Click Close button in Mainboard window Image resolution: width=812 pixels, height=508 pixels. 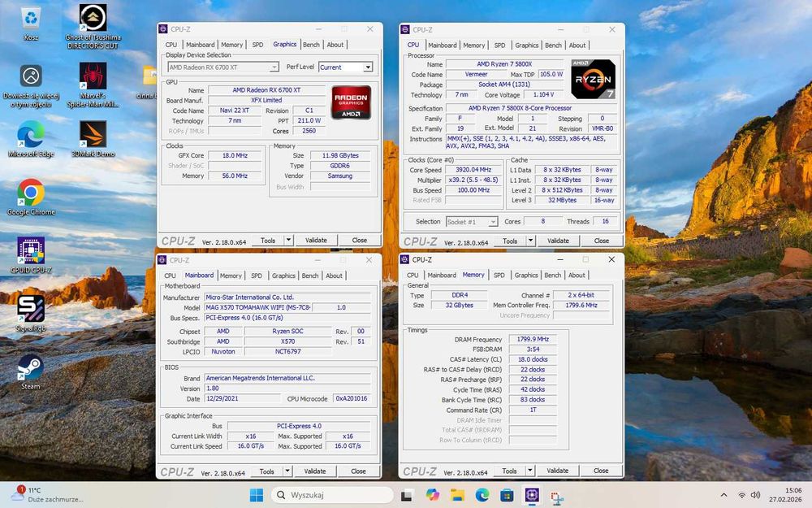pyautogui.click(x=358, y=471)
